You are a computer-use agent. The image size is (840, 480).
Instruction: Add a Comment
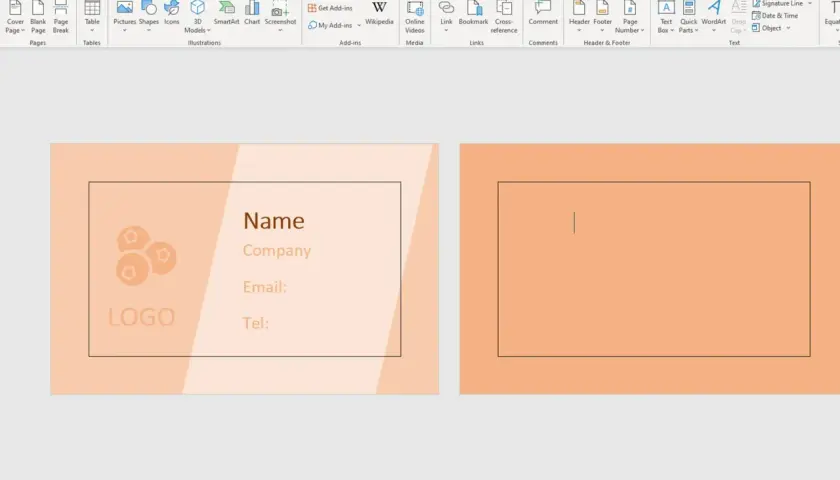tap(543, 13)
